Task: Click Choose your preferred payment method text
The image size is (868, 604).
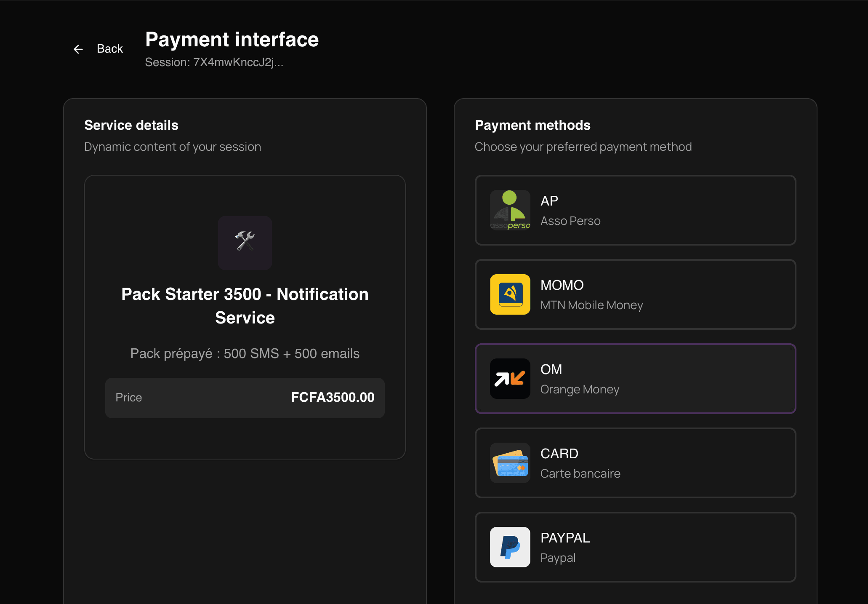Action: pos(583,147)
